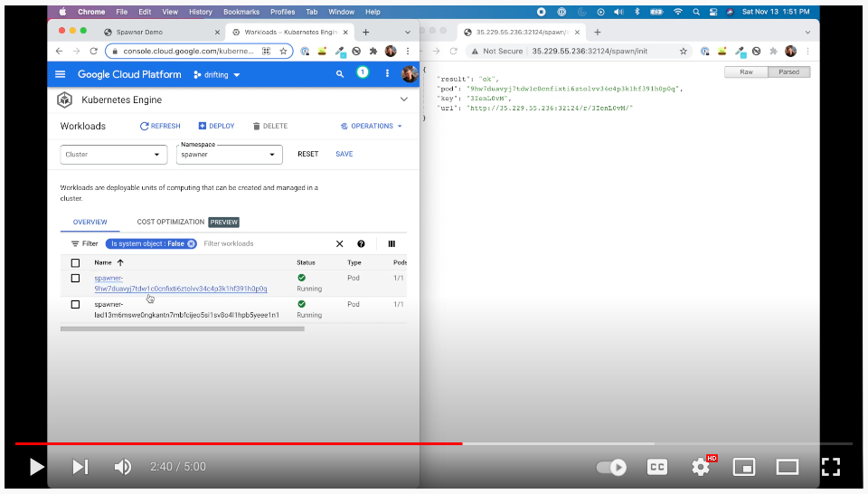Image resolution: width=868 pixels, height=494 pixels.
Task: Open the filter help question mark
Action: click(361, 243)
